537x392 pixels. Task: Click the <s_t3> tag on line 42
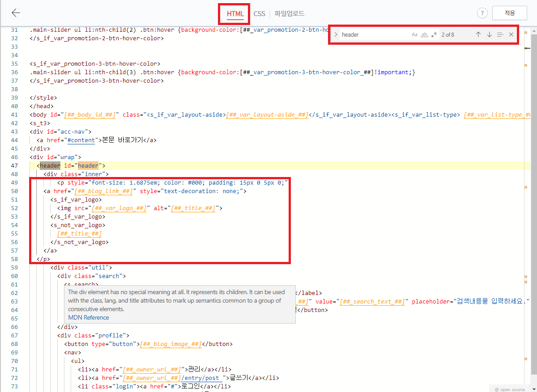pyautogui.click(x=40, y=123)
